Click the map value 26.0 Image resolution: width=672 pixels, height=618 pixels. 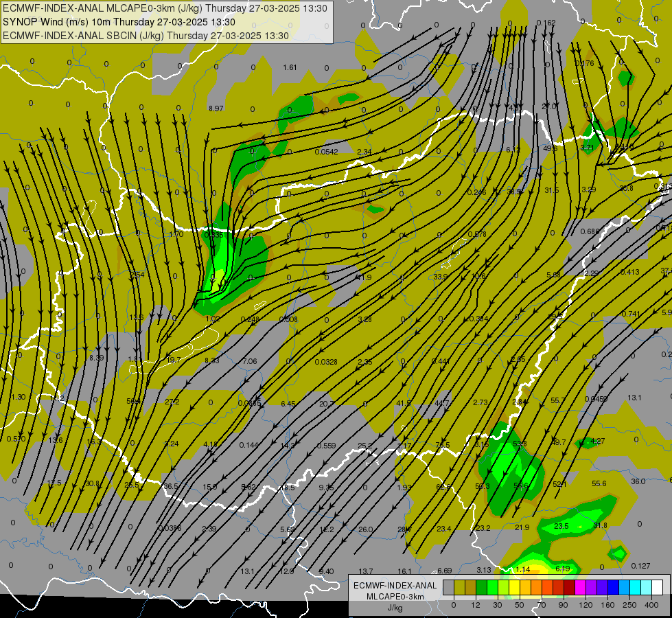pyautogui.click(x=366, y=529)
